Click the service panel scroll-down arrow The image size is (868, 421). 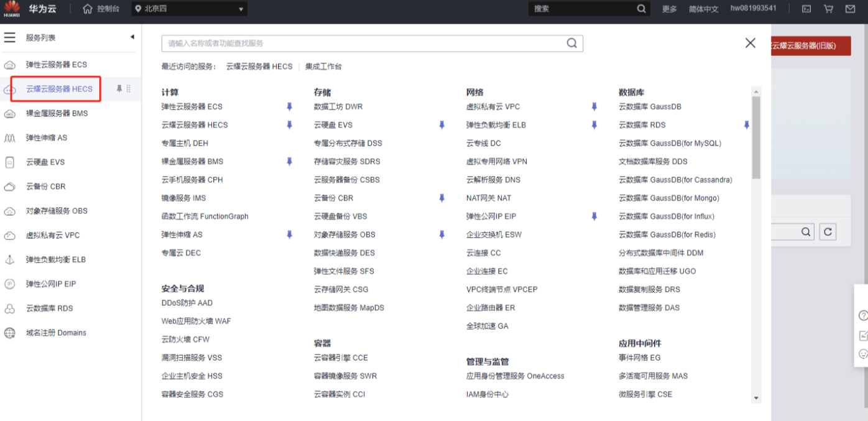[x=756, y=398]
